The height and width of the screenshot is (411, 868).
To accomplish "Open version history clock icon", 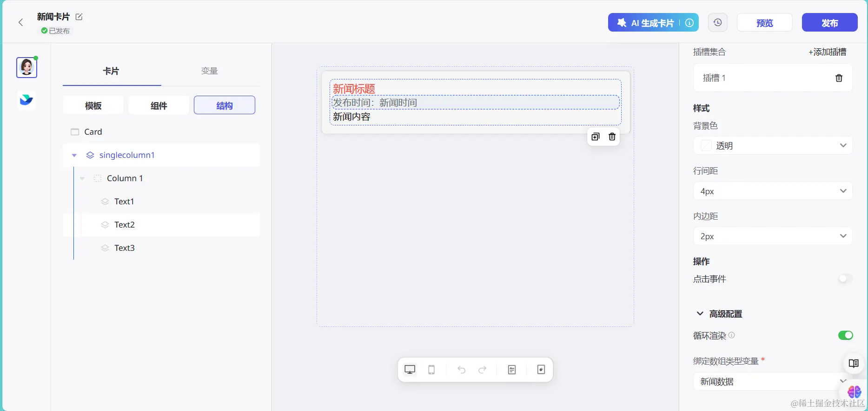I will pyautogui.click(x=718, y=22).
